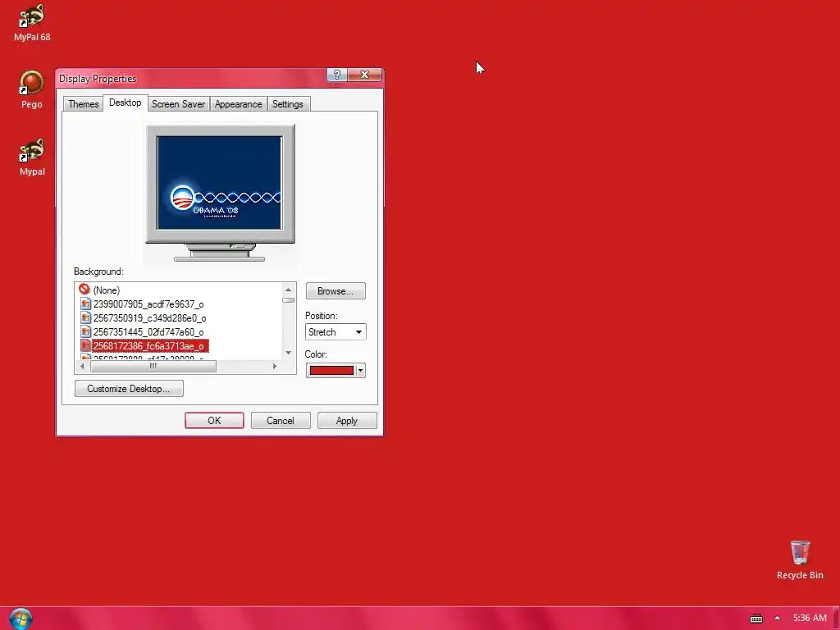Open the taskbar clock showing 5:36 AM
The image size is (840, 630).
[810, 619]
